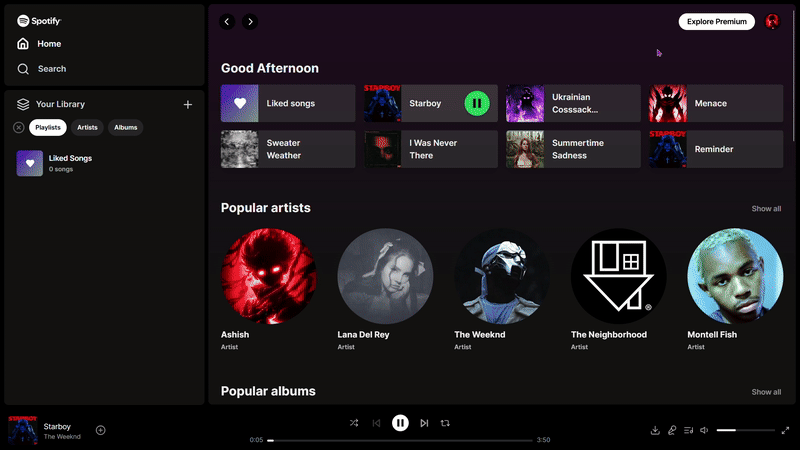
Task: Click The Weeknd name in player bar
Action: coord(62,437)
